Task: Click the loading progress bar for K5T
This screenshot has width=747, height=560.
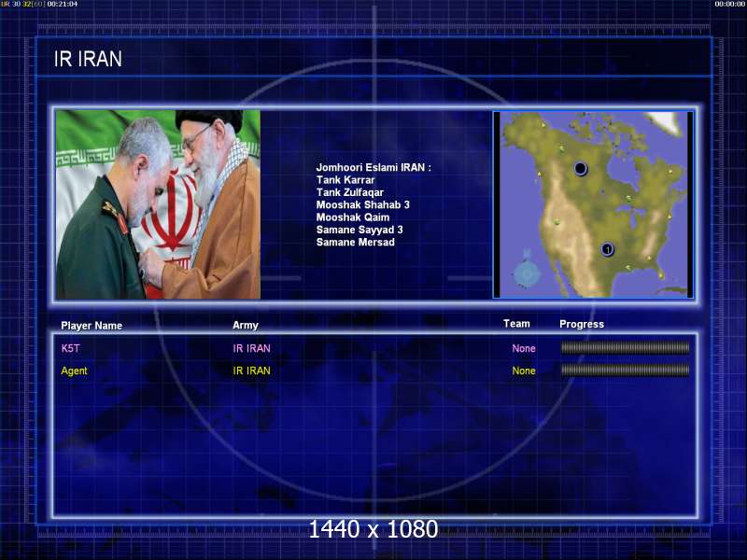Action: tap(625, 348)
